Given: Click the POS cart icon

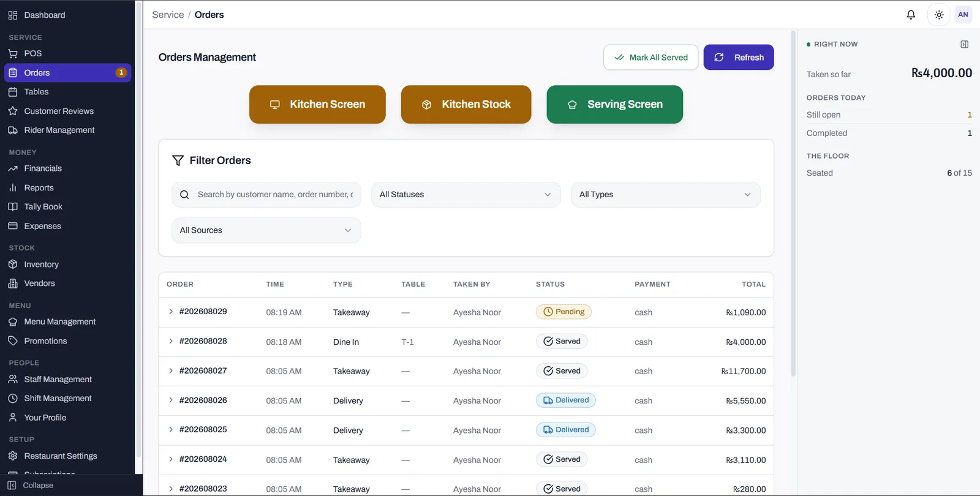Looking at the screenshot, I should pyautogui.click(x=13, y=53).
